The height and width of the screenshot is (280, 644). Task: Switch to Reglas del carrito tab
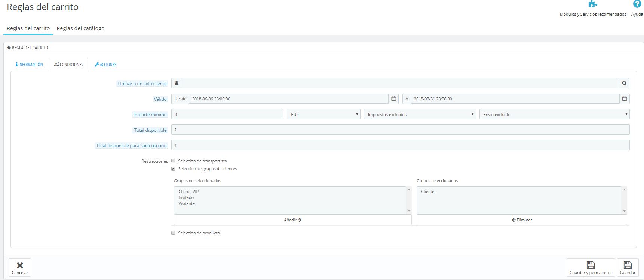click(28, 28)
